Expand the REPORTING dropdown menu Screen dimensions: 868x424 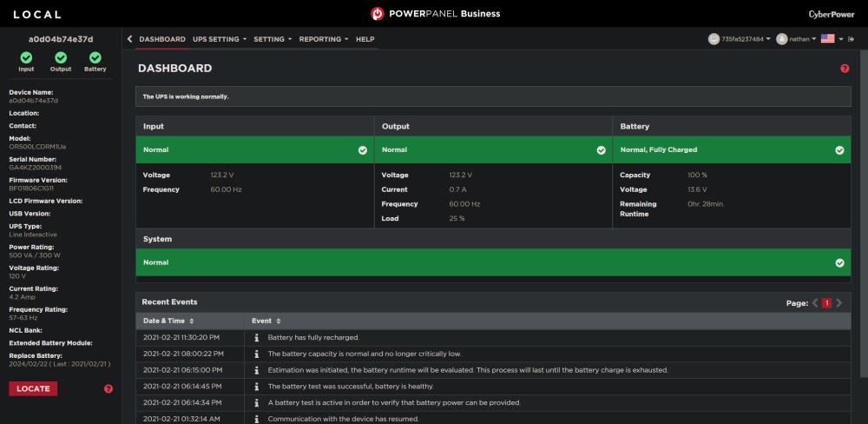(x=324, y=39)
